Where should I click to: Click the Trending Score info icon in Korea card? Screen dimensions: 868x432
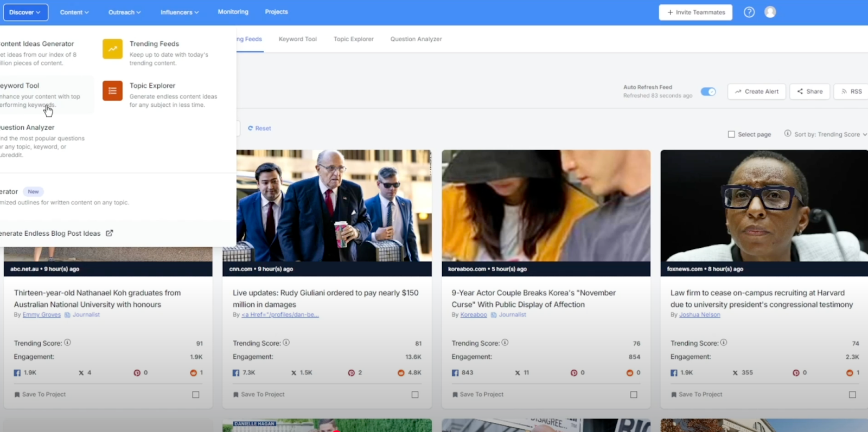505,343
